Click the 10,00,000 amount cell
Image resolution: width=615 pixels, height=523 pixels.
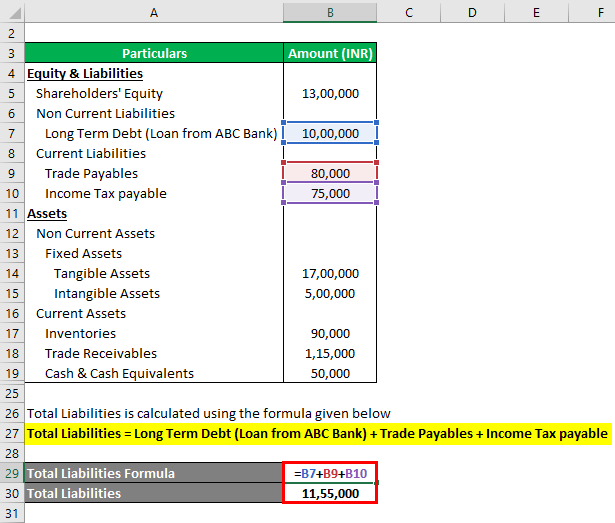point(330,133)
